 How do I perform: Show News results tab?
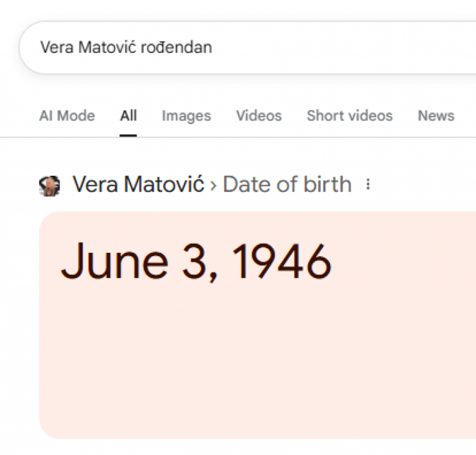point(436,116)
